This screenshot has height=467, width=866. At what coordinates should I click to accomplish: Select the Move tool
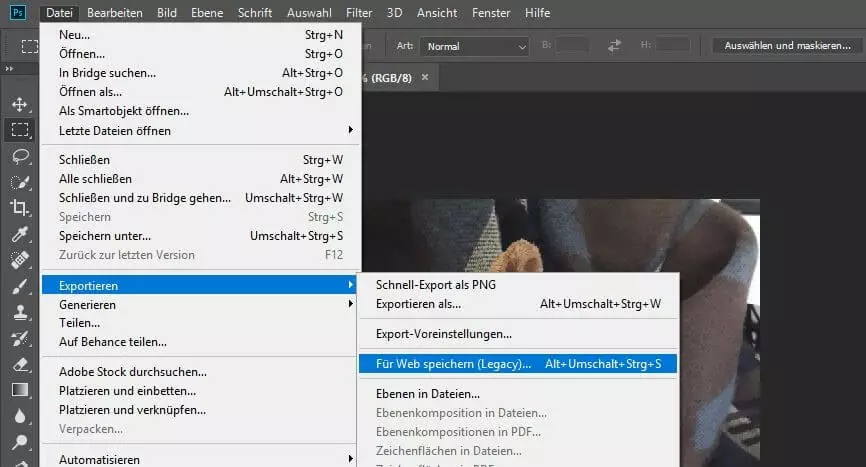pos(19,104)
